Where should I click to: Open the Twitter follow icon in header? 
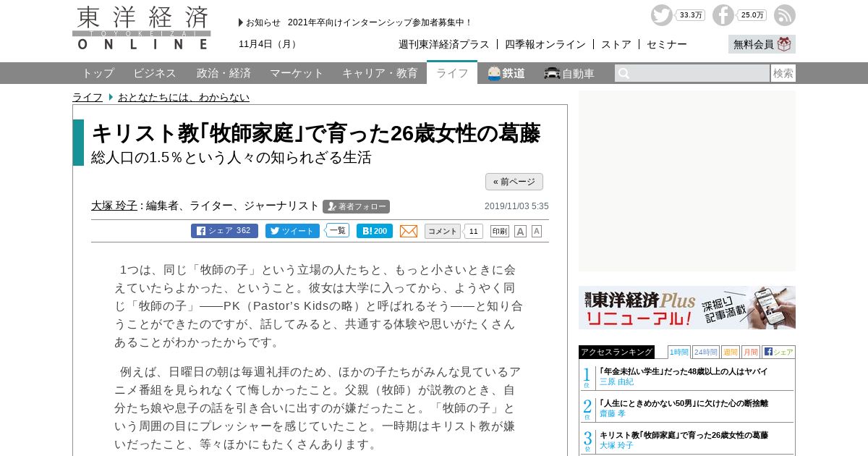[661, 15]
